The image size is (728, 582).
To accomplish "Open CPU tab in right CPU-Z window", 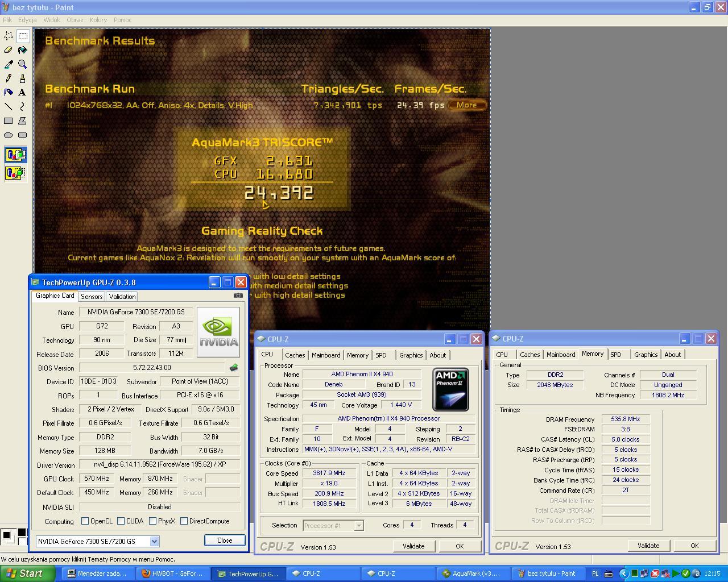I will tap(502, 355).
